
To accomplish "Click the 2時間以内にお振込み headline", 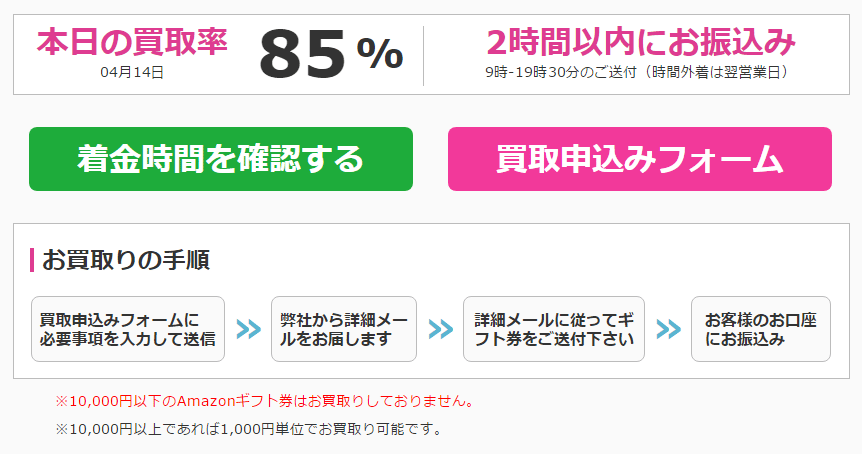I will coord(641,42).
